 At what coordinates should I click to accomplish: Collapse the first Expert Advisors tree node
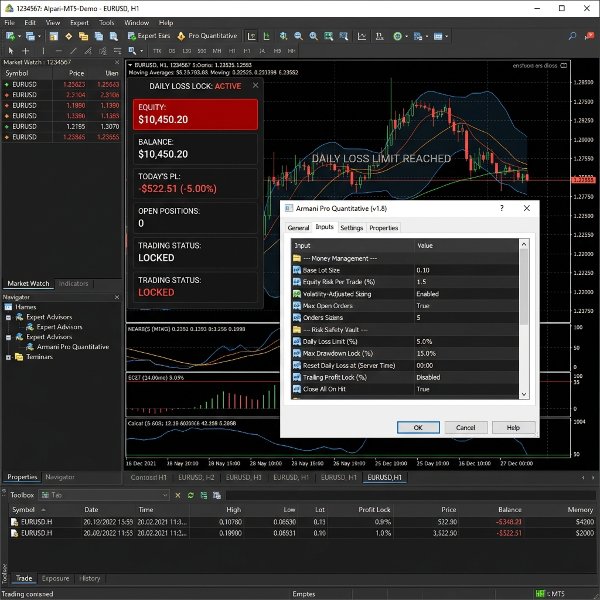click(x=8, y=318)
